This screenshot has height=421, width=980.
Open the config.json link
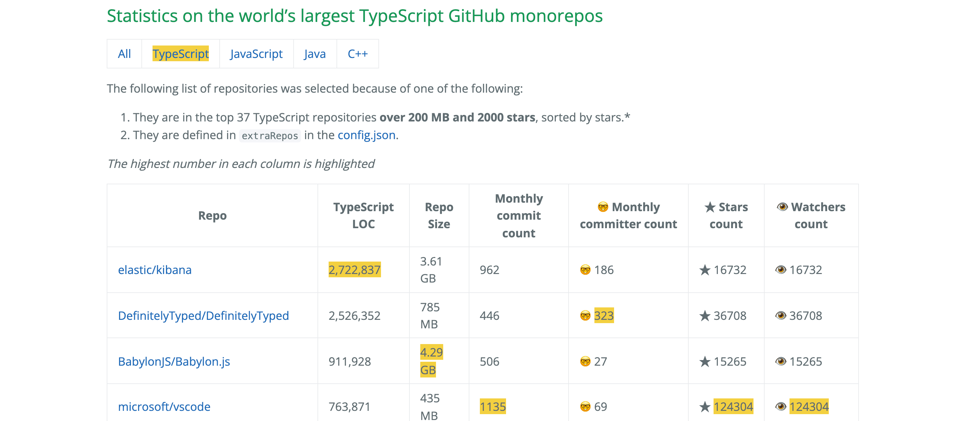click(x=367, y=135)
